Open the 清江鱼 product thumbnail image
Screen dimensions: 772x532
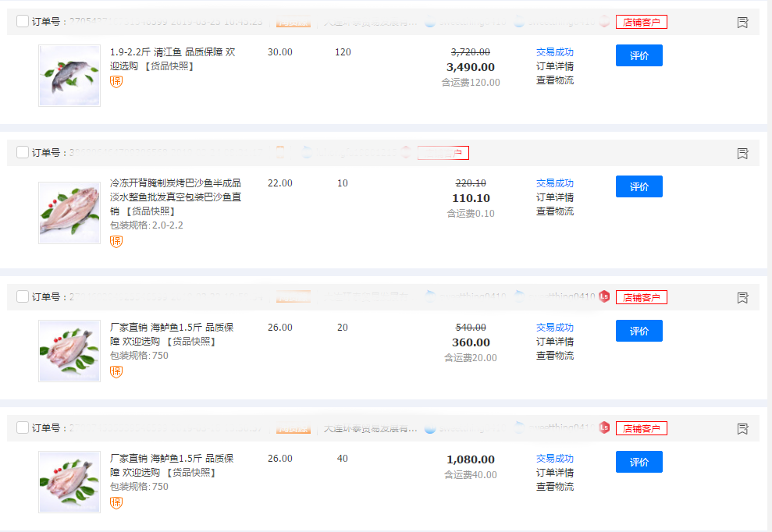[x=69, y=76]
